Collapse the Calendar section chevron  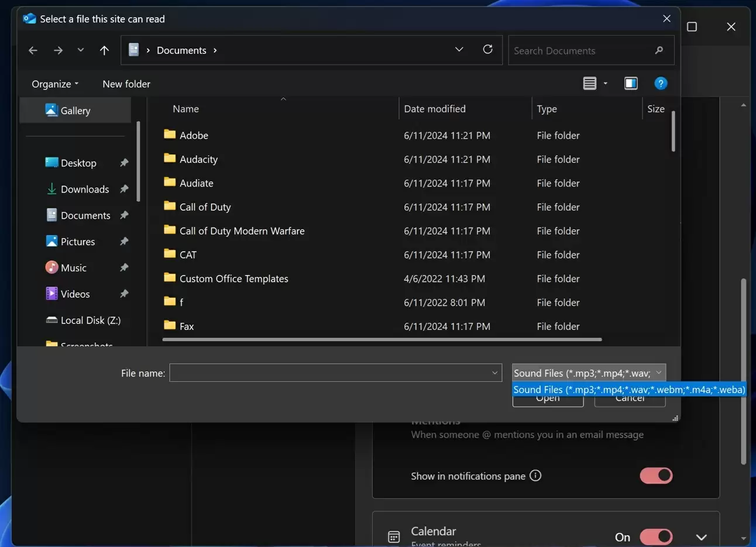(x=701, y=535)
